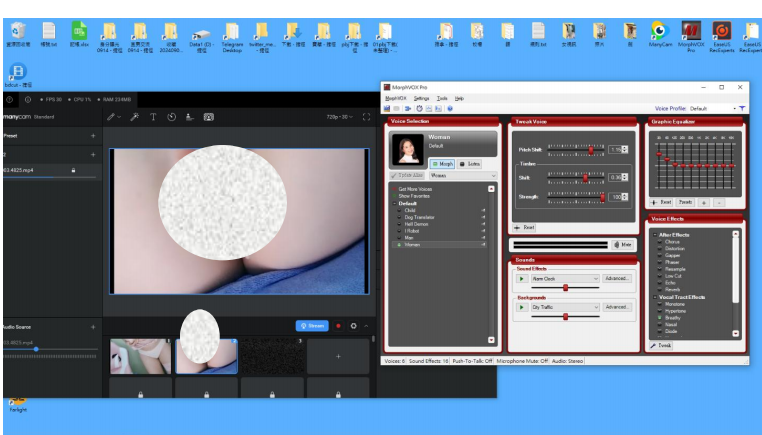Click the ManyCam virtual background camera icon
This screenshot has height=435, width=762.
(208, 117)
